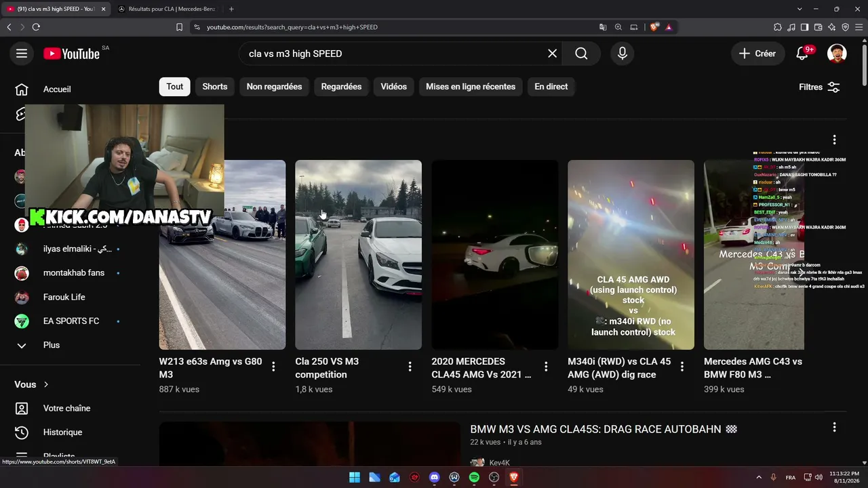Open the YouTube notifications bell
Screen dimensions: 868x488
tap(802, 54)
